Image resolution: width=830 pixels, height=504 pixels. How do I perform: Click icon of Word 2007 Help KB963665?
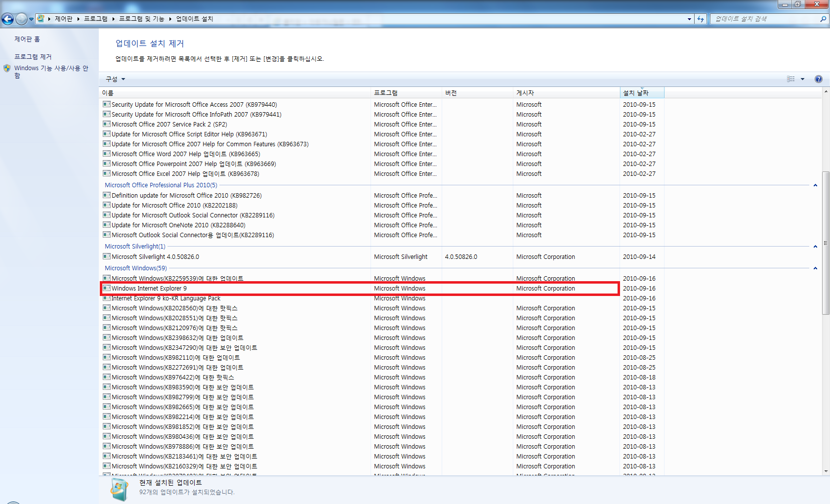click(x=106, y=154)
